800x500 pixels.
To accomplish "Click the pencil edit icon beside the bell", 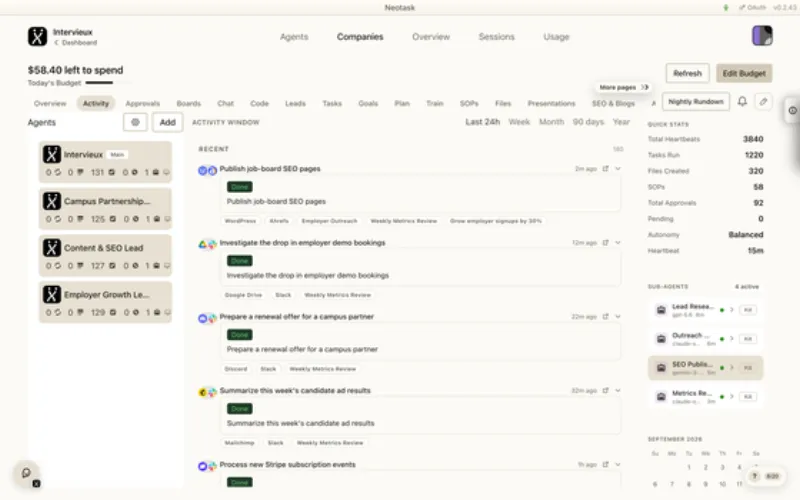I will 763,102.
